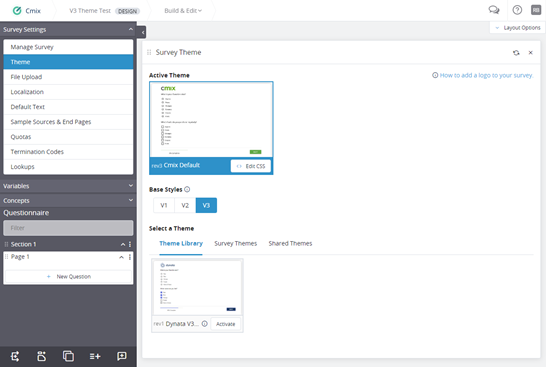
Task: Open Quotas settings
Action: coord(68,137)
